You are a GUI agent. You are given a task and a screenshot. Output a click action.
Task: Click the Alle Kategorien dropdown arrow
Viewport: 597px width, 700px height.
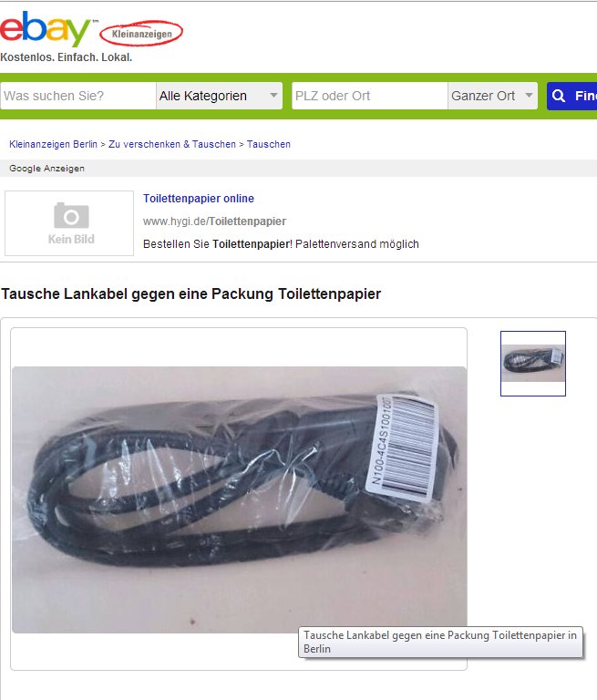click(273, 95)
